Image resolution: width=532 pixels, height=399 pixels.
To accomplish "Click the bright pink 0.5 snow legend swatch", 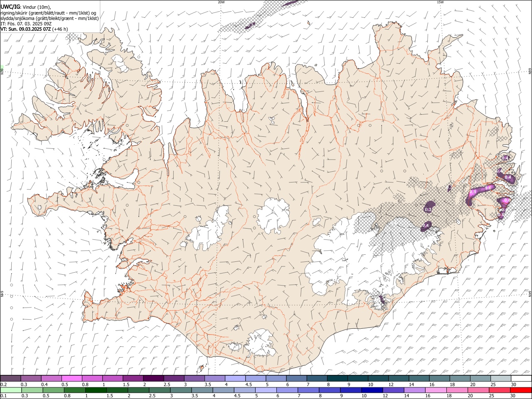I will (71, 378).
